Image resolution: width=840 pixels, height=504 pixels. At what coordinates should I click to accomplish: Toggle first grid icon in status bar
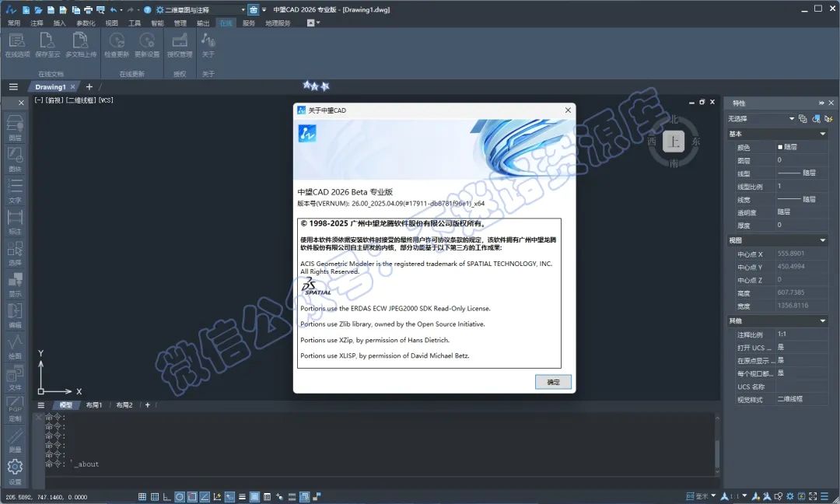pos(142,496)
